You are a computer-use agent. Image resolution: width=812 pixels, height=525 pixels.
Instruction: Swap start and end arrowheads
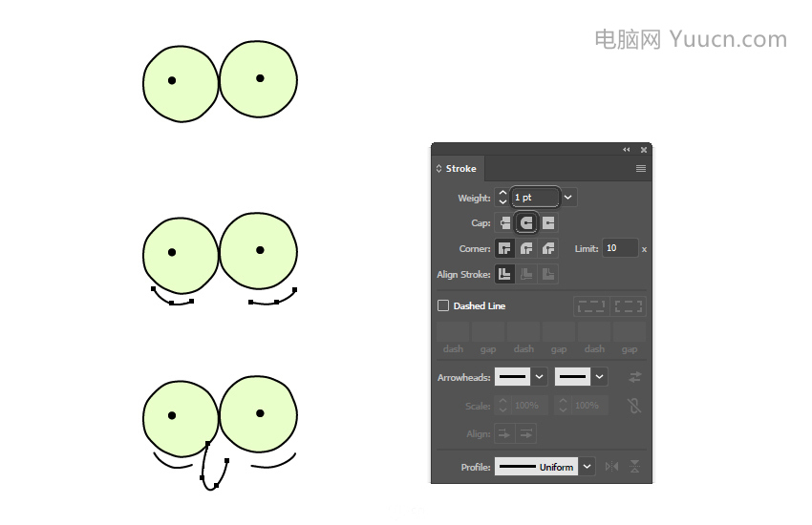pyautogui.click(x=635, y=377)
